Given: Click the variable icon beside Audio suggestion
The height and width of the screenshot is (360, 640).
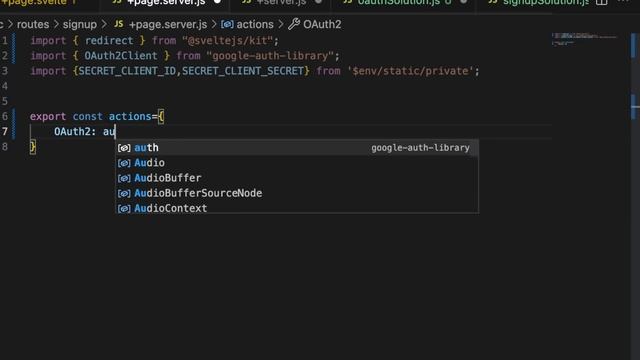Looking at the screenshot, I should [124, 163].
